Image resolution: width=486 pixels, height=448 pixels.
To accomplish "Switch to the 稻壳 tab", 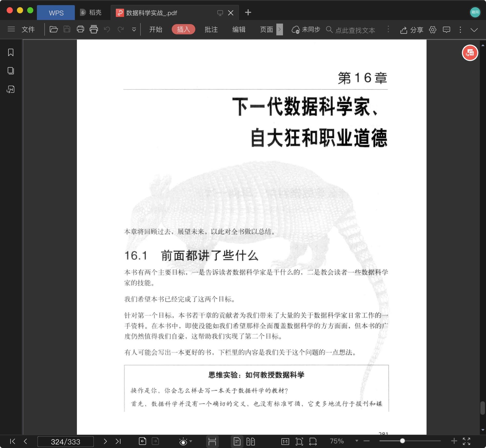I will click(91, 13).
